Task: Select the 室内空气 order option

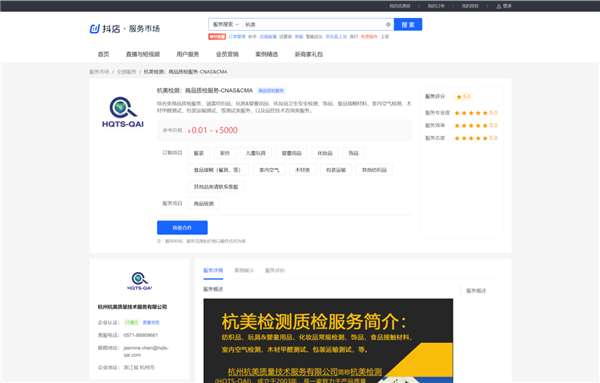Action: click(269, 170)
